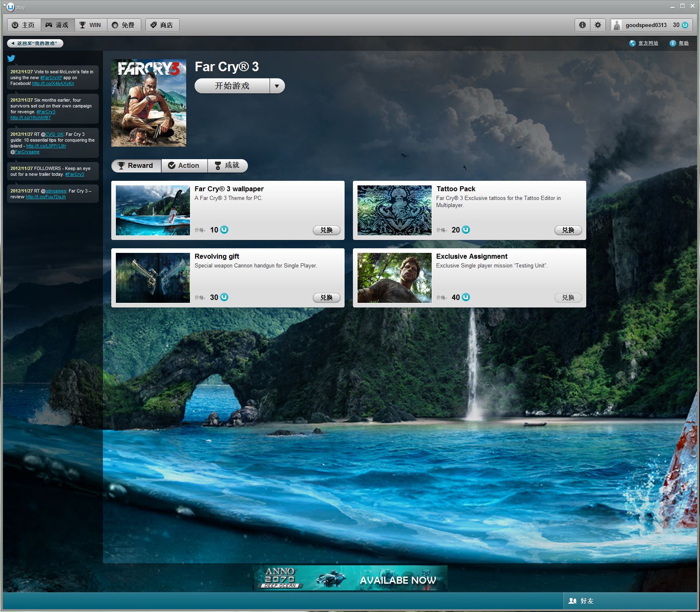700x612 pixels.
Task: Open http://t.co/1RchNfB7 link
Action: click(30, 117)
